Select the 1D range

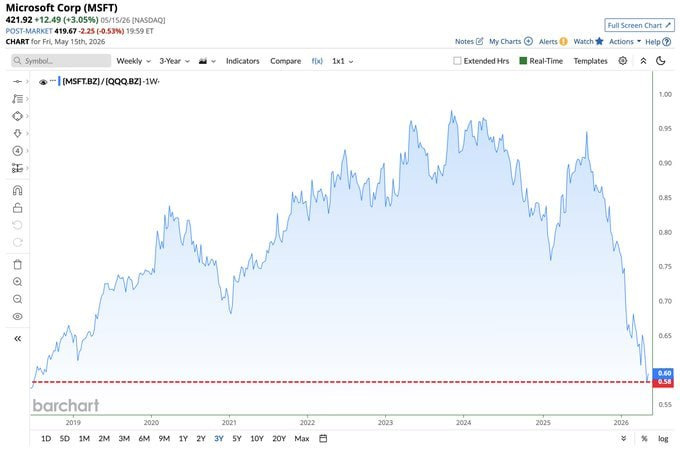point(46,438)
